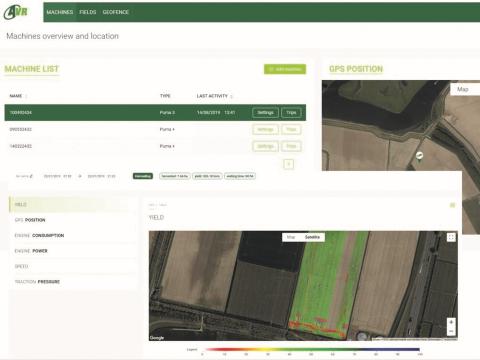Select Speed in side menu
Screen dimensions: 480x360
(73, 266)
